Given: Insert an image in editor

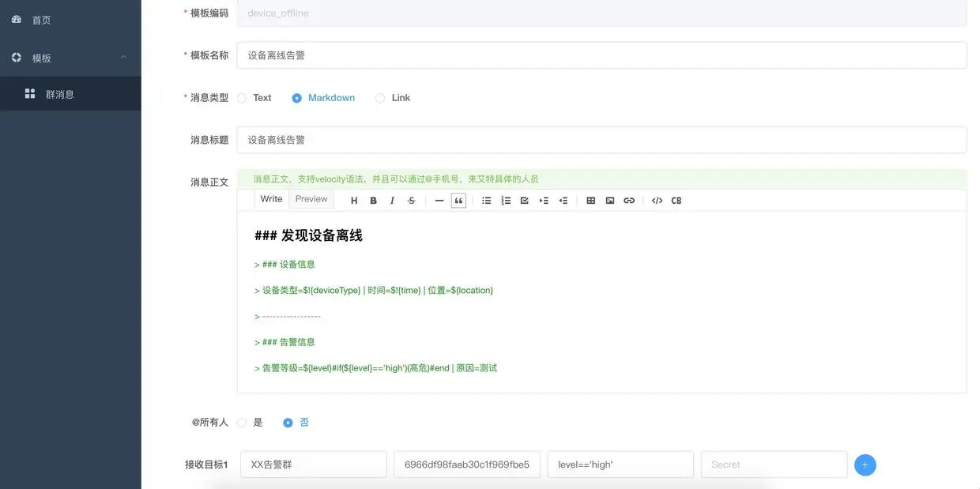Looking at the screenshot, I should point(610,201).
